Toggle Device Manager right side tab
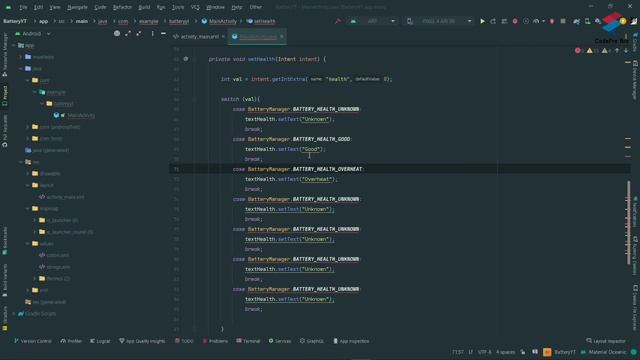Image resolution: width=640 pixels, height=360 pixels. [x=635, y=80]
